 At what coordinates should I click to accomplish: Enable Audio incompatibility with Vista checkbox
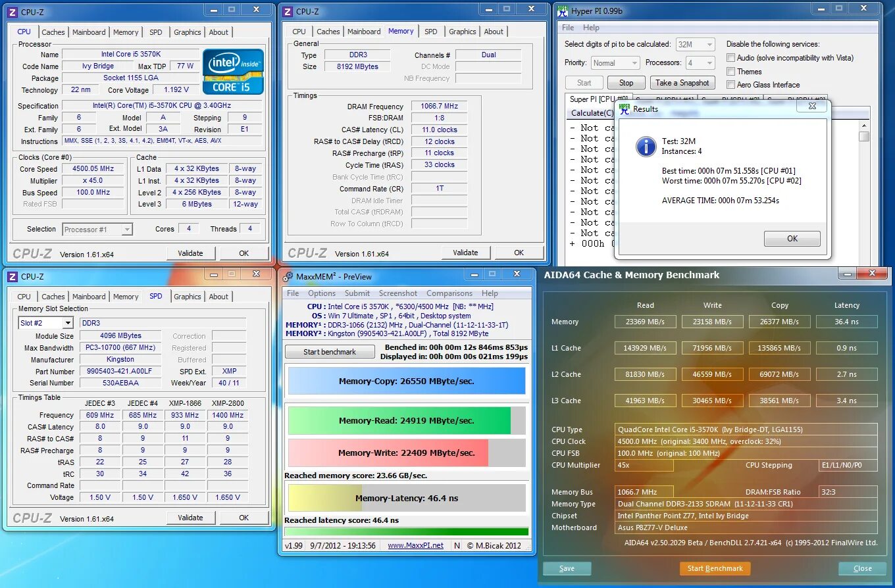tap(730, 58)
